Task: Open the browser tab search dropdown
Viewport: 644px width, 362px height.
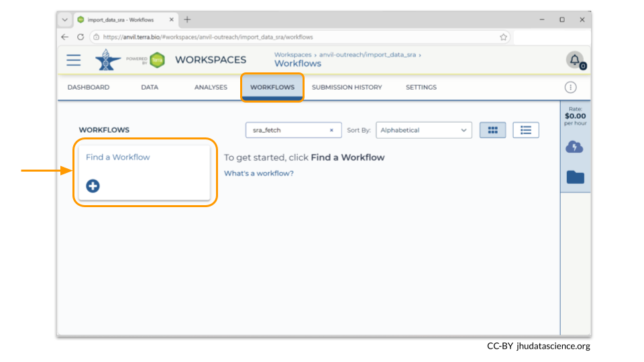Action: [x=65, y=19]
